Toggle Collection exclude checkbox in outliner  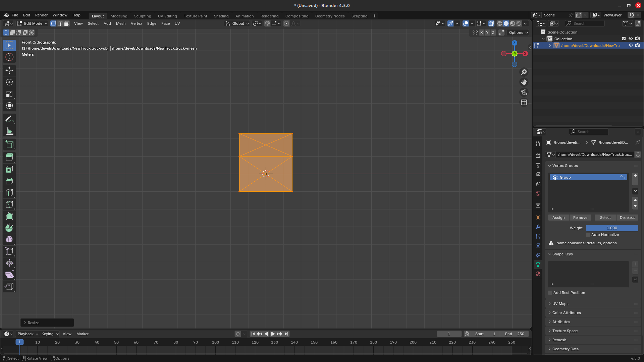coord(624,39)
